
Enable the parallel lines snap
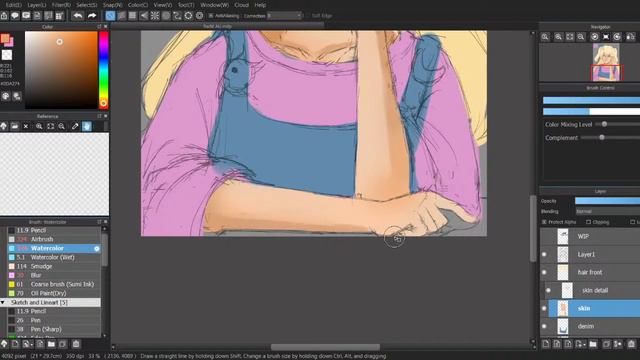(122, 16)
